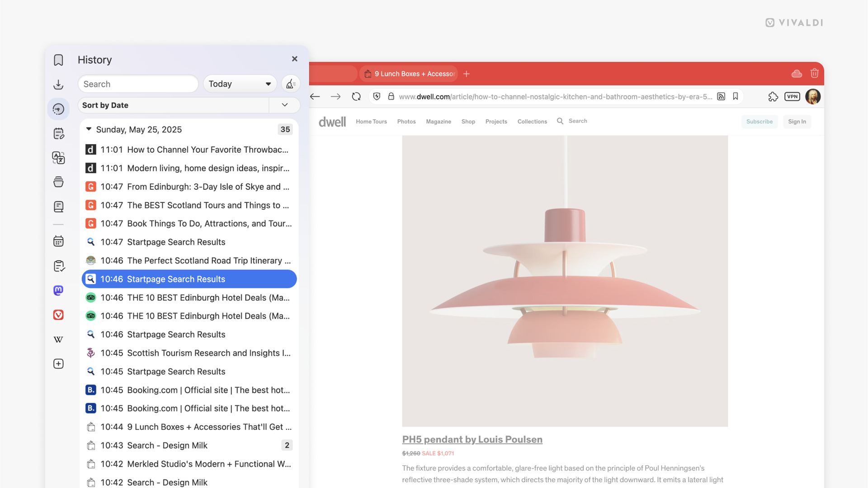
Task: Add a new web panel
Action: click(58, 364)
